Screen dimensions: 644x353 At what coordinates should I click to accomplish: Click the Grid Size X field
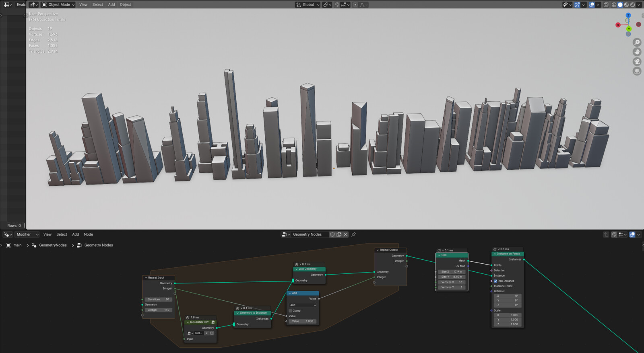[x=452, y=272]
